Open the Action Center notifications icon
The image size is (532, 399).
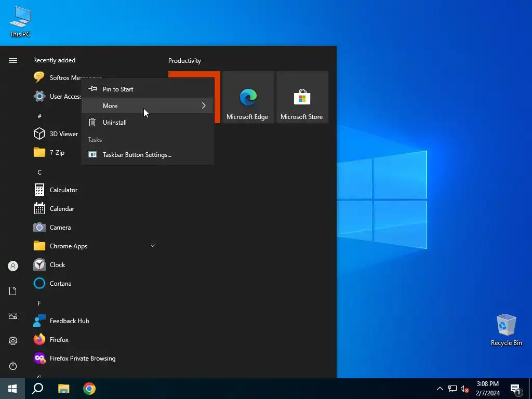(x=516, y=389)
